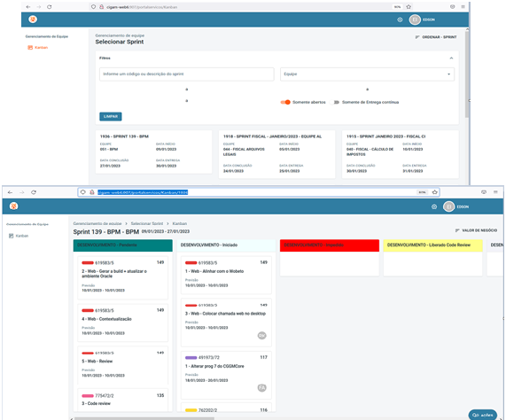Click the vertical scrollbar in the top window
The width and height of the screenshot is (506, 420).
click(467, 74)
